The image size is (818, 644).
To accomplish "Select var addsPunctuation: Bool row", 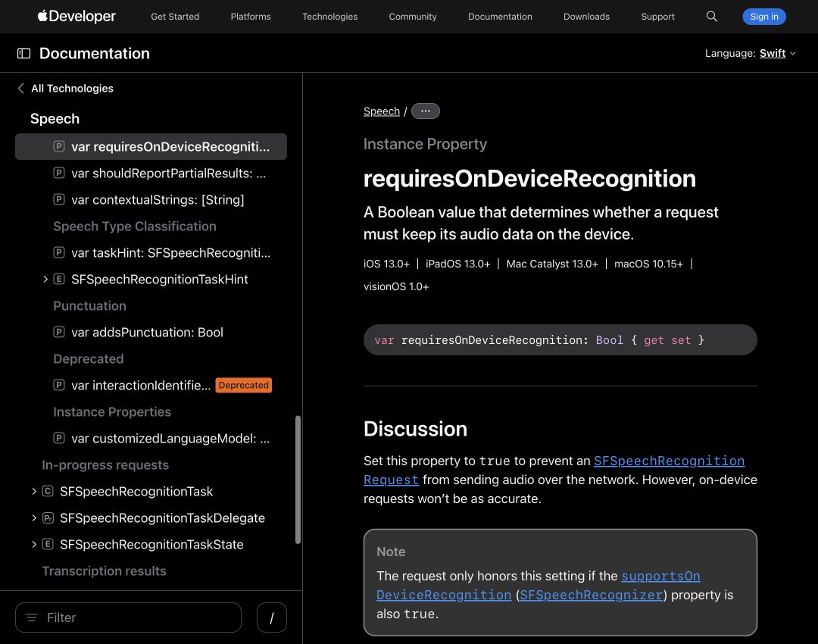I will pos(151,332).
